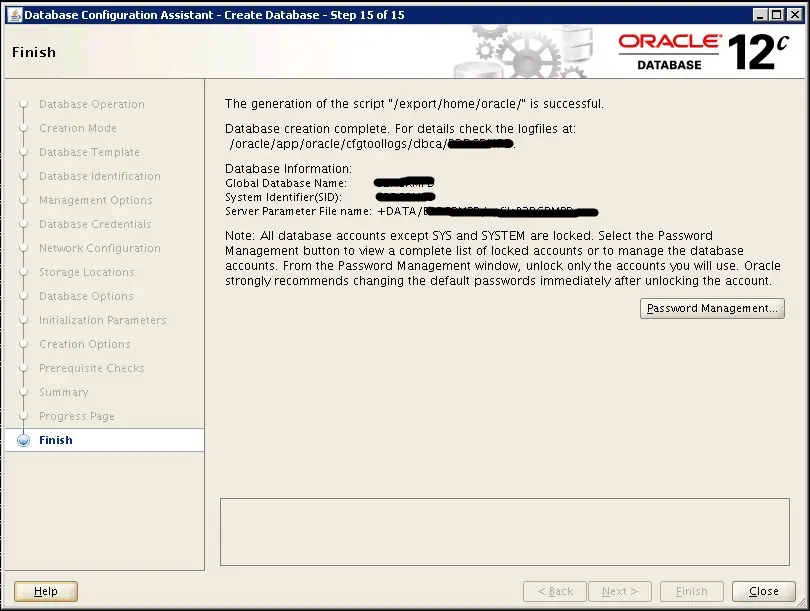Click the empty message text area
This screenshot has height=611, width=810.
point(505,532)
